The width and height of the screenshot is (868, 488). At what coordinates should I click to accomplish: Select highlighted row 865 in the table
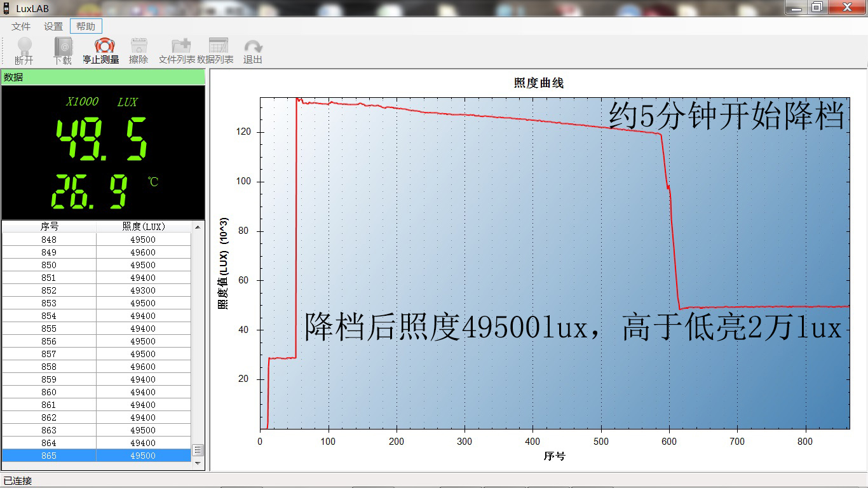coord(97,456)
